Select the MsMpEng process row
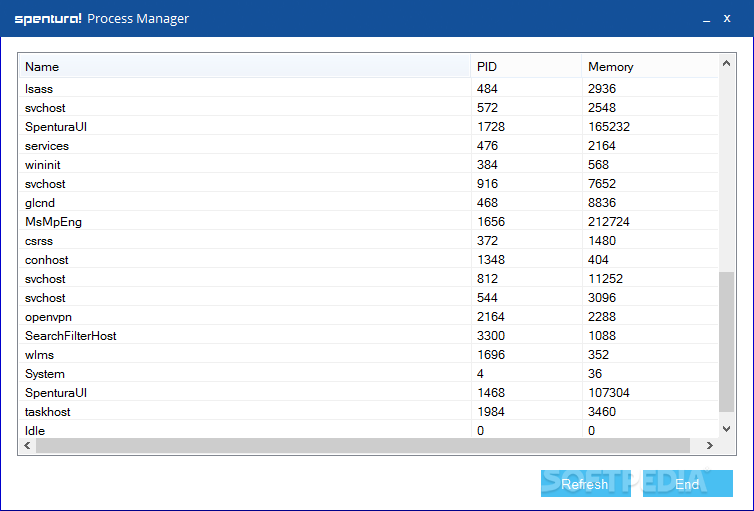Screen dimensions: 754x511 [x=369, y=222]
